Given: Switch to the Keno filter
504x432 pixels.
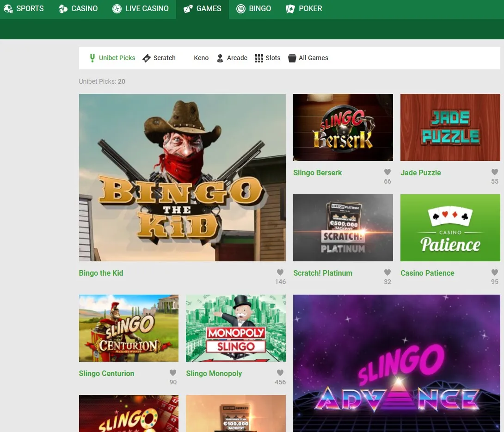Looking at the screenshot, I should 201,58.
